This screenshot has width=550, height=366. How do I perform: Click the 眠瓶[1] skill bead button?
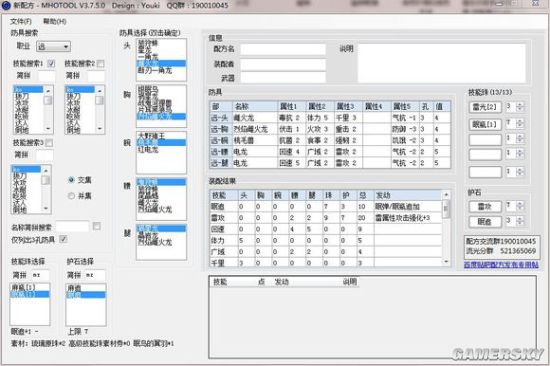[x=485, y=124]
